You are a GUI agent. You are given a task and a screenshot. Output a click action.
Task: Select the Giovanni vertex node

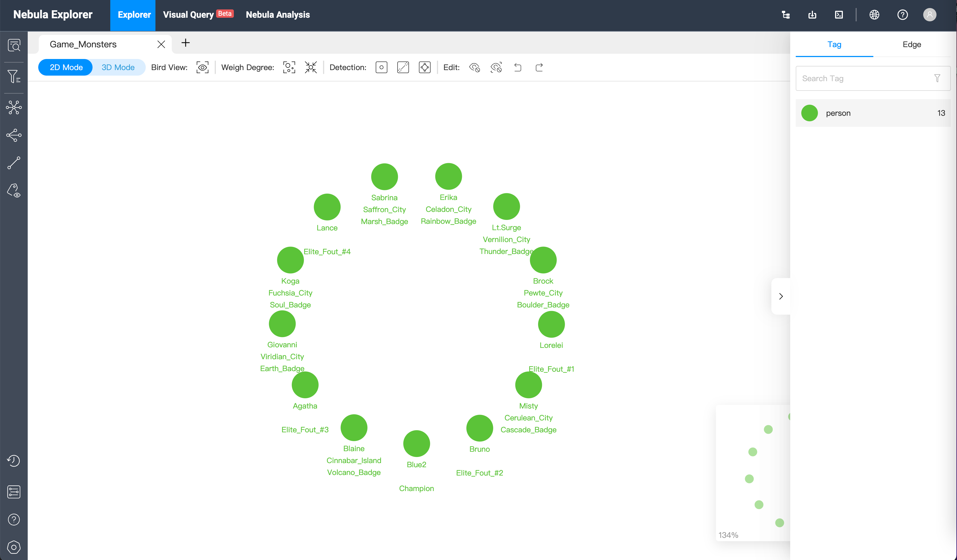(x=282, y=324)
